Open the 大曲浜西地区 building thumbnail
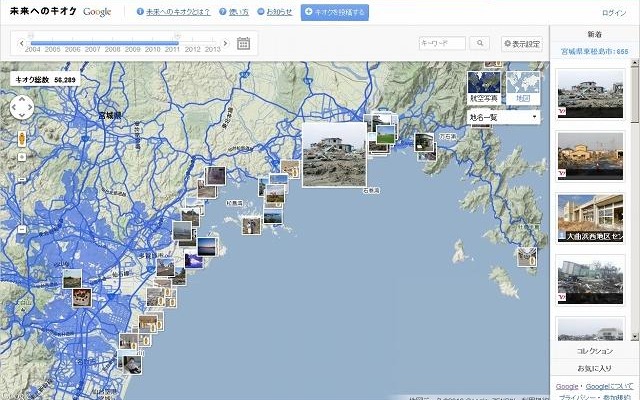The height and width of the screenshot is (400, 640). point(590,218)
